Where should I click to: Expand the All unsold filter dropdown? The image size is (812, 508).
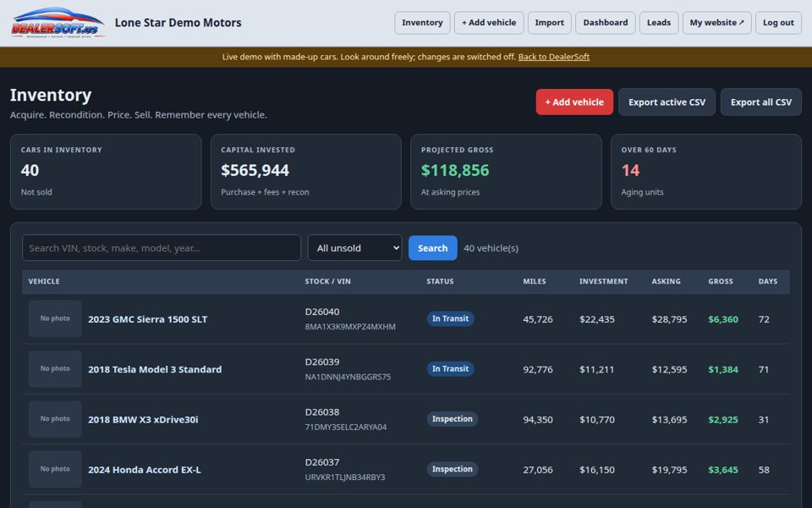pyautogui.click(x=354, y=248)
